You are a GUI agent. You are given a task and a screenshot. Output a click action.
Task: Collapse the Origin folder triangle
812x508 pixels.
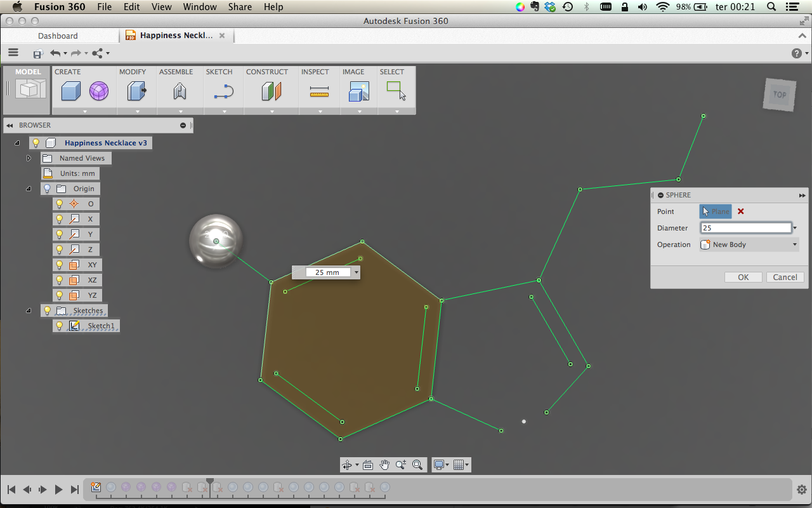click(x=28, y=189)
